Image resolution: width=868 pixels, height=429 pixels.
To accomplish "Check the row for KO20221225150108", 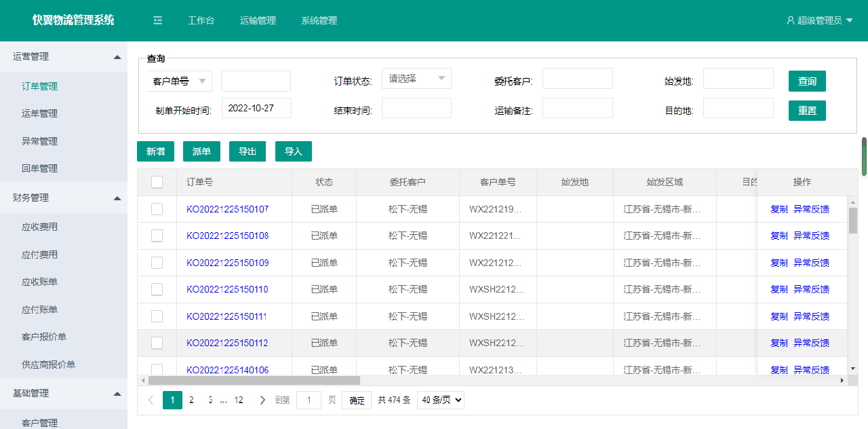I will click(157, 236).
